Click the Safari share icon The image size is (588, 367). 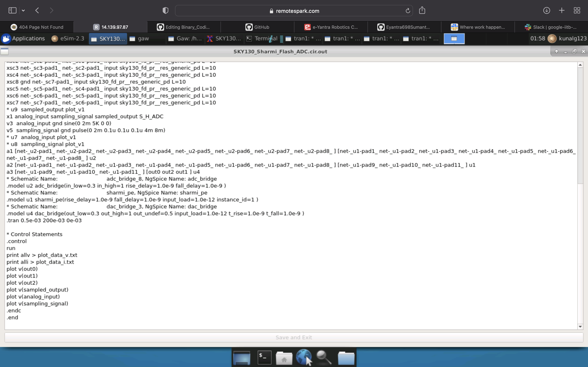422,10
